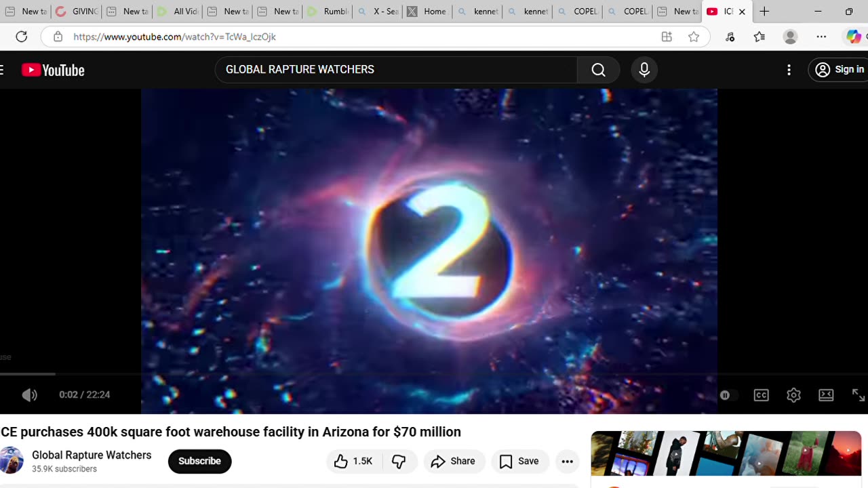Open the browser profile avatar

pos(790,37)
